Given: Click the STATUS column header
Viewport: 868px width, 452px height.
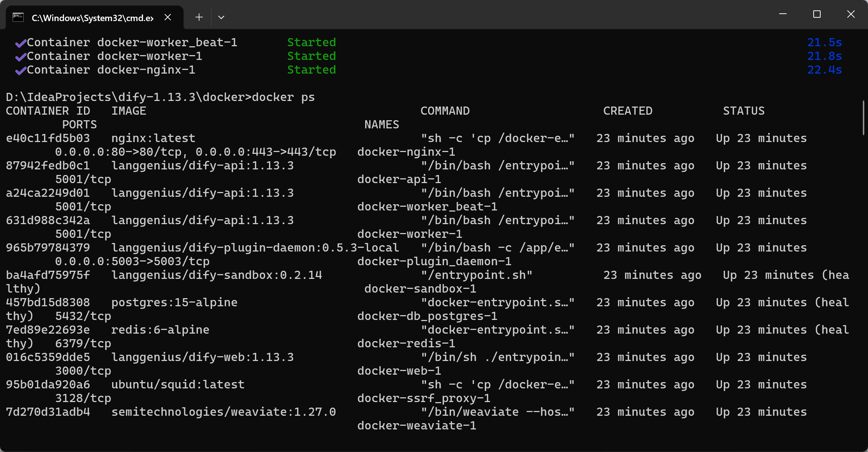Looking at the screenshot, I should click(744, 111).
